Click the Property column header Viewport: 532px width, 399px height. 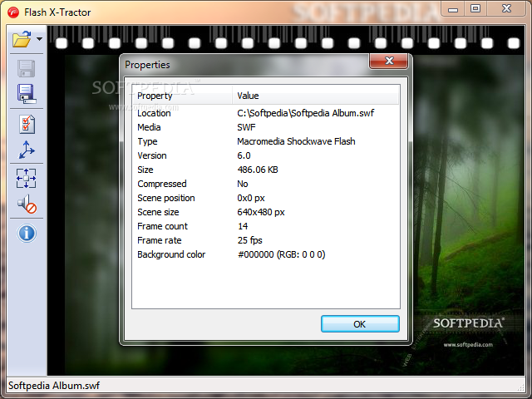(x=182, y=96)
